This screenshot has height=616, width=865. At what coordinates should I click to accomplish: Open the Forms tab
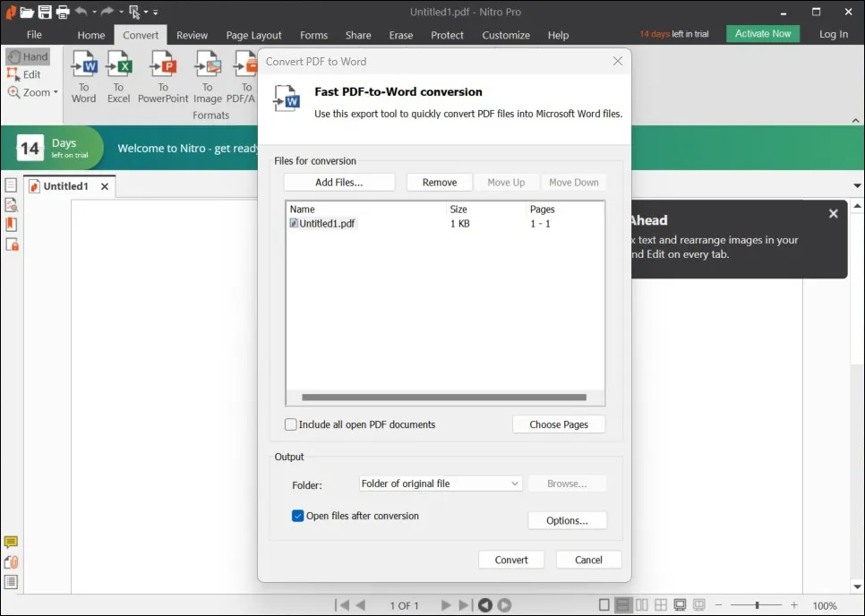(x=313, y=35)
